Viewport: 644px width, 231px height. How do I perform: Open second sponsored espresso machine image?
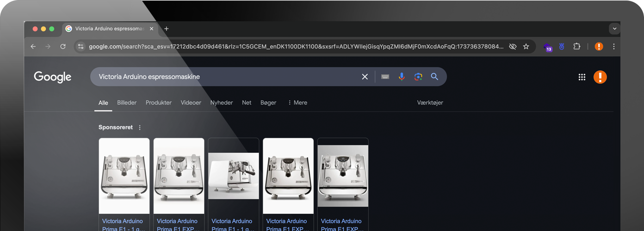[x=179, y=176]
